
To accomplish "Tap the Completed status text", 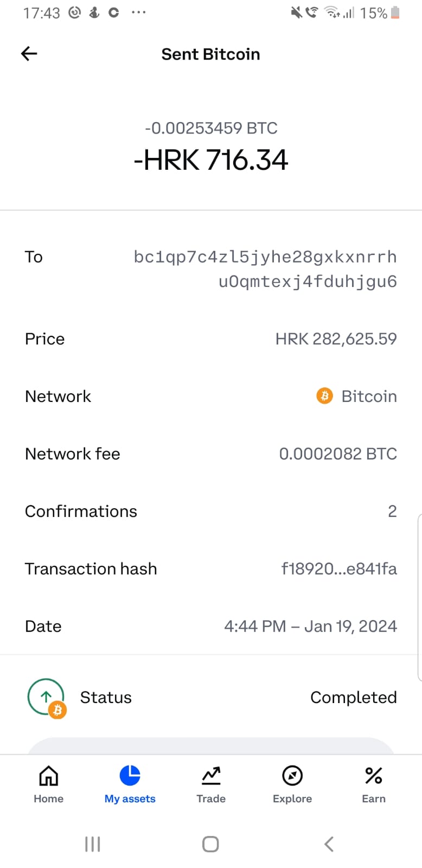I will [353, 698].
